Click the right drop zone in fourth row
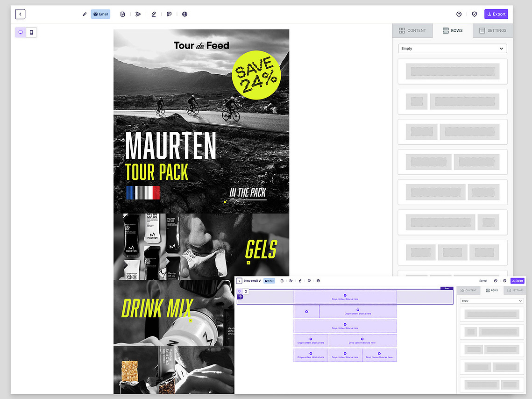This screenshot has height=399, width=532. click(x=362, y=341)
